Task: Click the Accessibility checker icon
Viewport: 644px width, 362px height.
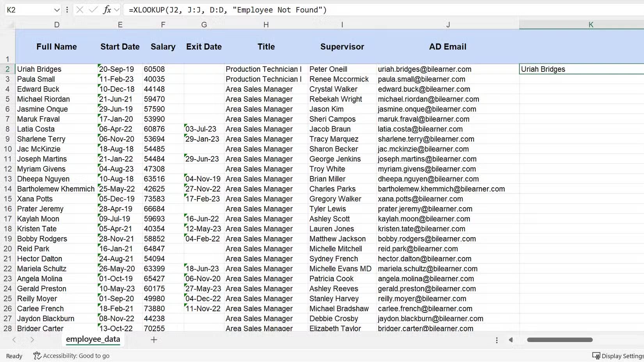Action: 37,355
